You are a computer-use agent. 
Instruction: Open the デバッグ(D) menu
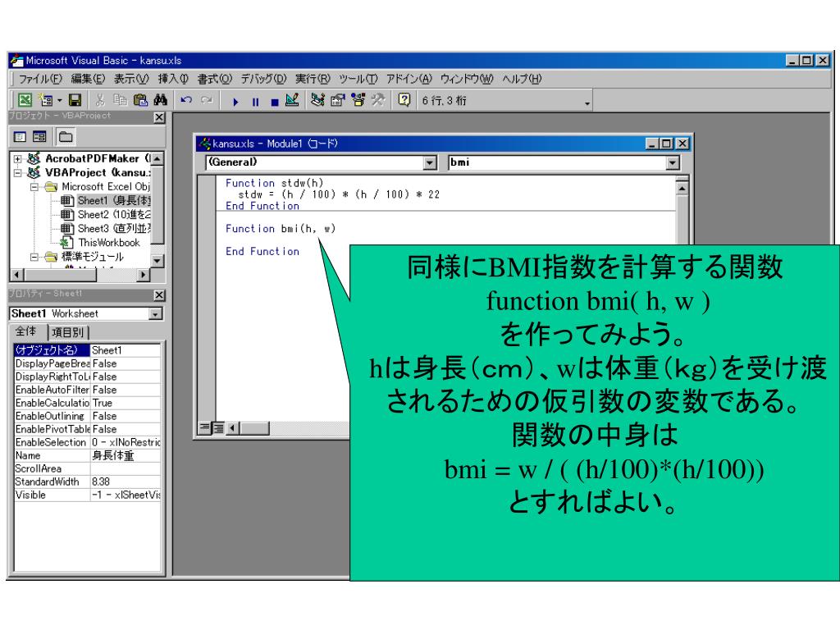click(x=263, y=80)
